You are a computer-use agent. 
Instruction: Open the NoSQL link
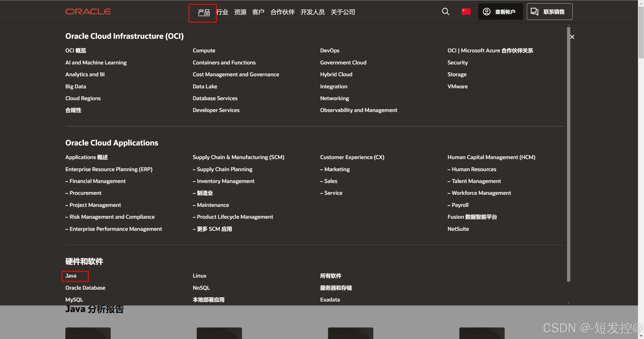[x=201, y=288]
